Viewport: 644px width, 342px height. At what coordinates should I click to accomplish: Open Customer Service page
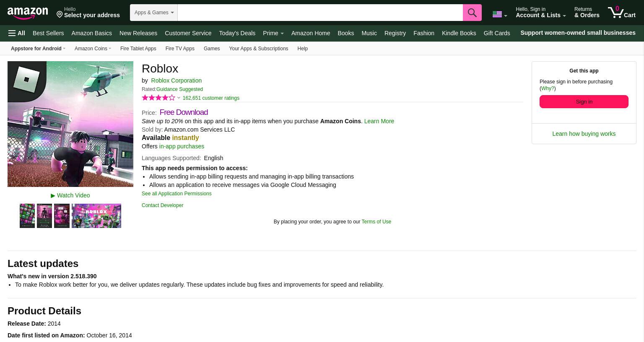pyautogui.click(x=188, y=33)
